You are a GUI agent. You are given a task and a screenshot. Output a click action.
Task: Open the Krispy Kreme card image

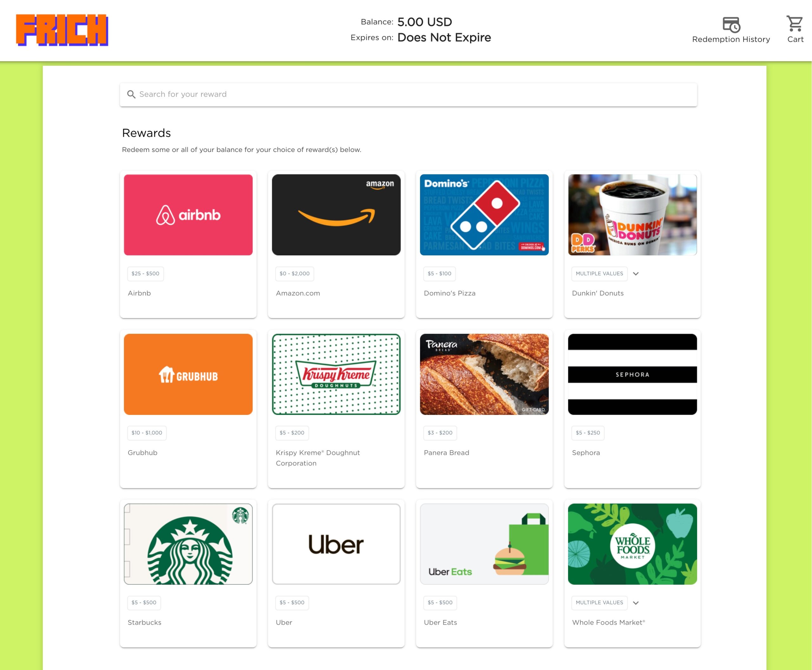point(336,374)
